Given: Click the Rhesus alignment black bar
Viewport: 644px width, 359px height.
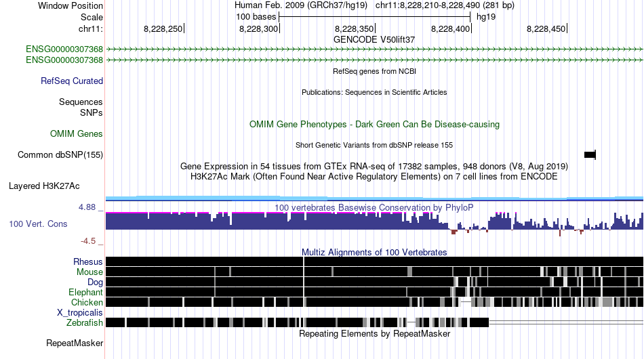Looking at the screenshot, I should 374,261.
